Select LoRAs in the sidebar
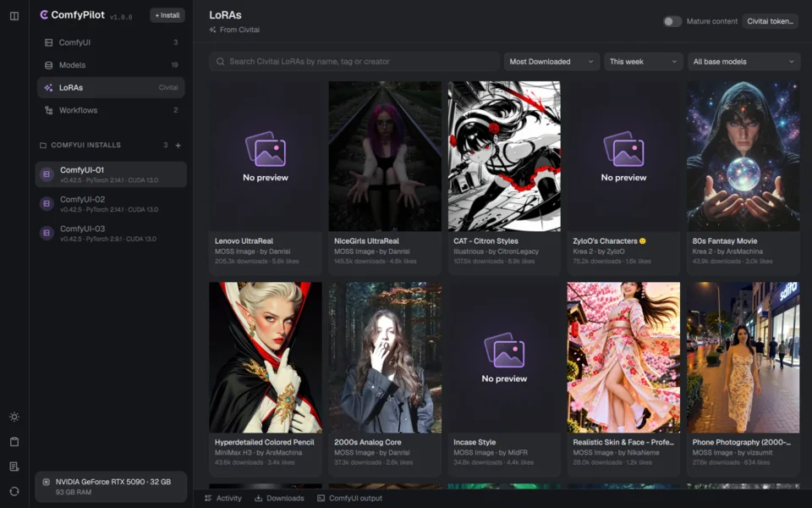812x508 pixels. coord(111,87)
